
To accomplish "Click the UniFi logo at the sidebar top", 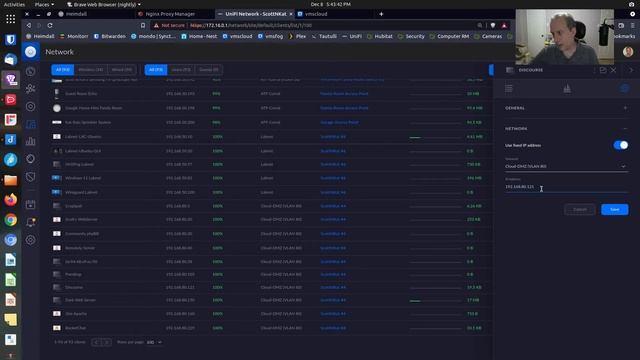I will (x=31, y=52).
